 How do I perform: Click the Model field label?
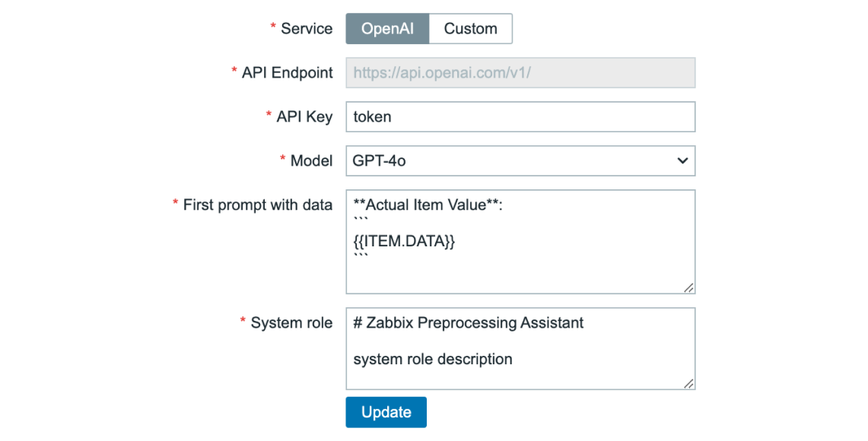pyautogui.click(x=312, y=160)
